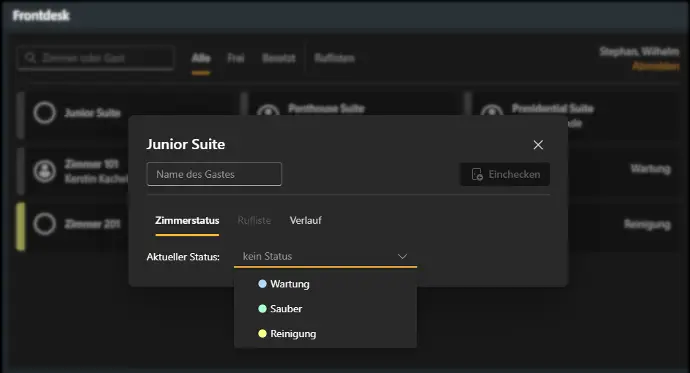
Task: Switch to the Verlauf tab
Action: pos(305,220)
